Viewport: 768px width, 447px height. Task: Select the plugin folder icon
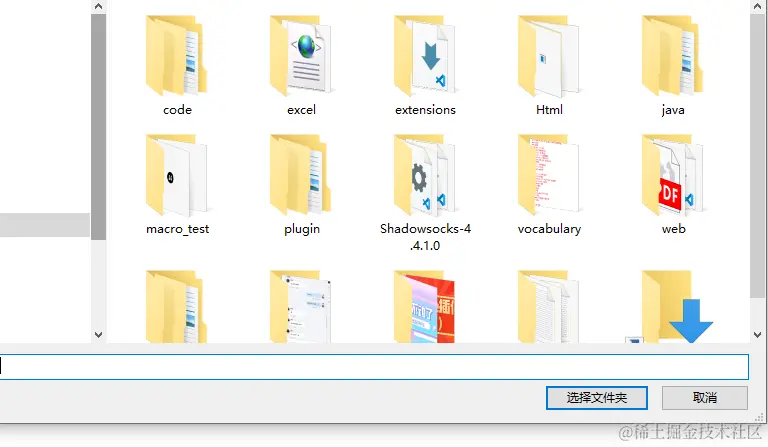301,175
